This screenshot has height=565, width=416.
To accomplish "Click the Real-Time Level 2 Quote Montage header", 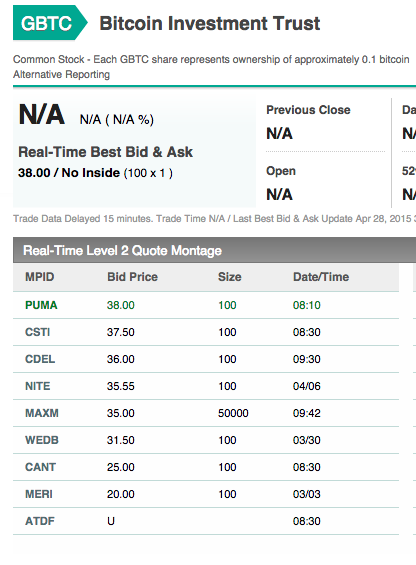I will click(122, 250).
